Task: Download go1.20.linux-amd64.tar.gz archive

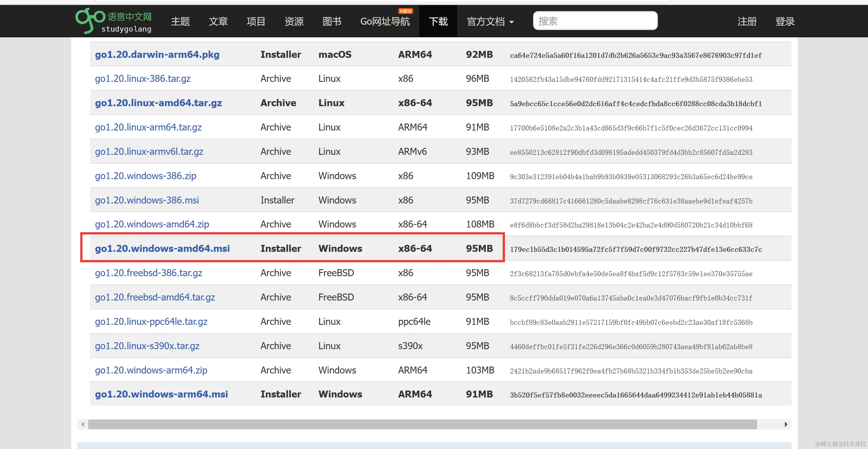Action: (158, 103)
